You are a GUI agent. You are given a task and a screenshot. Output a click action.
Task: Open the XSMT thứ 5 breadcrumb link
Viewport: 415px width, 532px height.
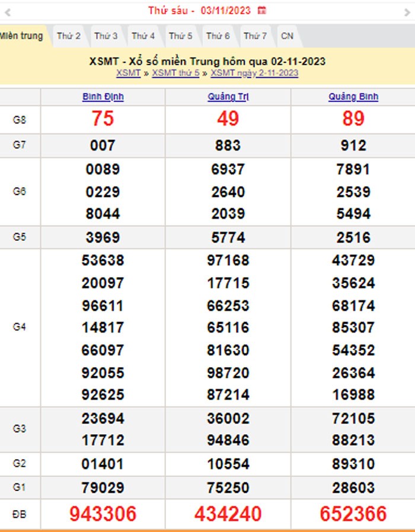tap(175, 73)
